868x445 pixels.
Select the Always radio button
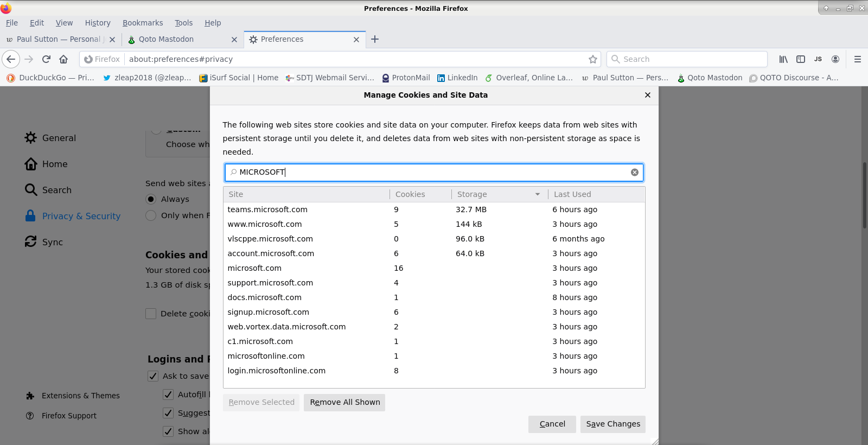[x=151, y=199]
